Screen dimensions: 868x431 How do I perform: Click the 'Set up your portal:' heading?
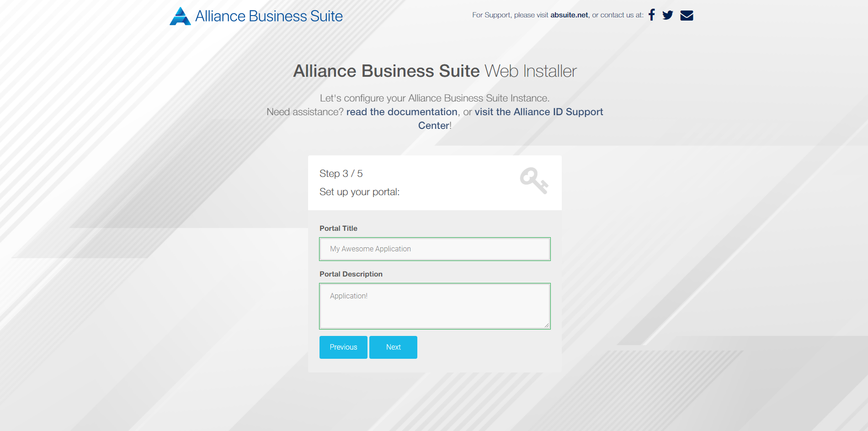coord(359,192)
